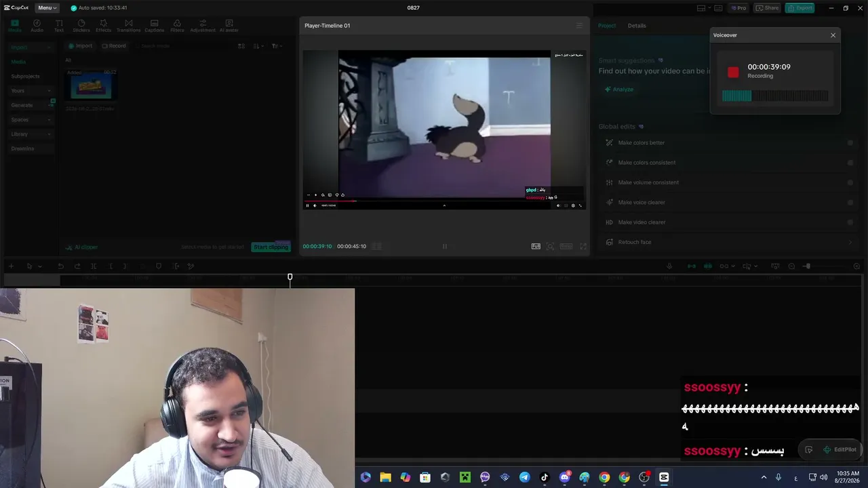
Task: Open the AI avatar panel
Action: tap(229, 26)
